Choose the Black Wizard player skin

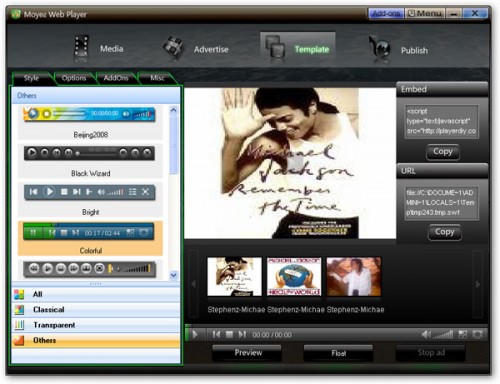90,161
